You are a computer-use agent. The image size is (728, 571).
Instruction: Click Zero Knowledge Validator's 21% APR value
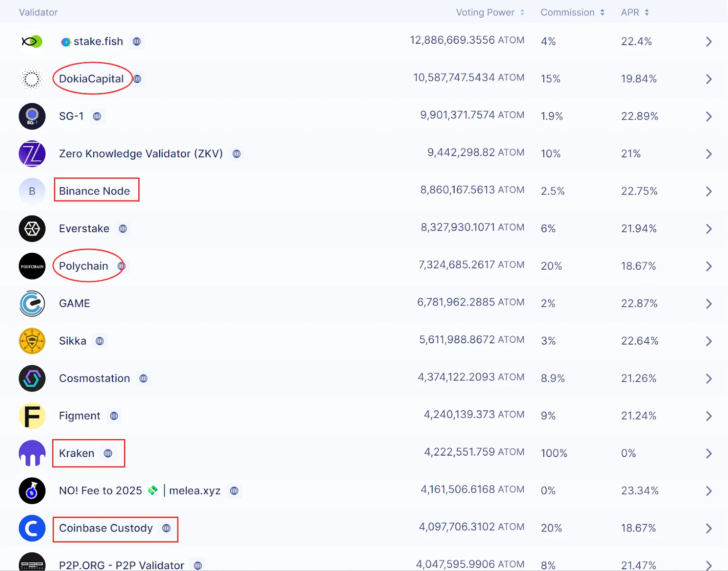pos(631,154)
